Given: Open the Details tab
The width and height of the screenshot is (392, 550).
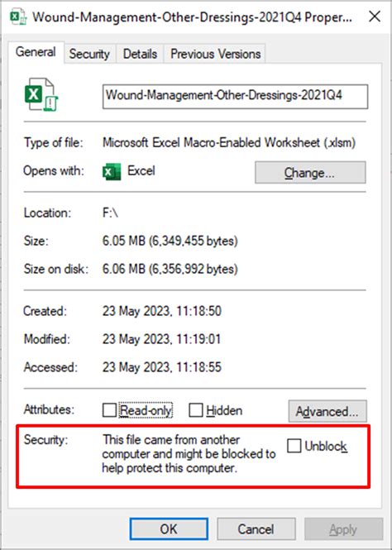Looking at the screenshot, I should coord(140,54).
